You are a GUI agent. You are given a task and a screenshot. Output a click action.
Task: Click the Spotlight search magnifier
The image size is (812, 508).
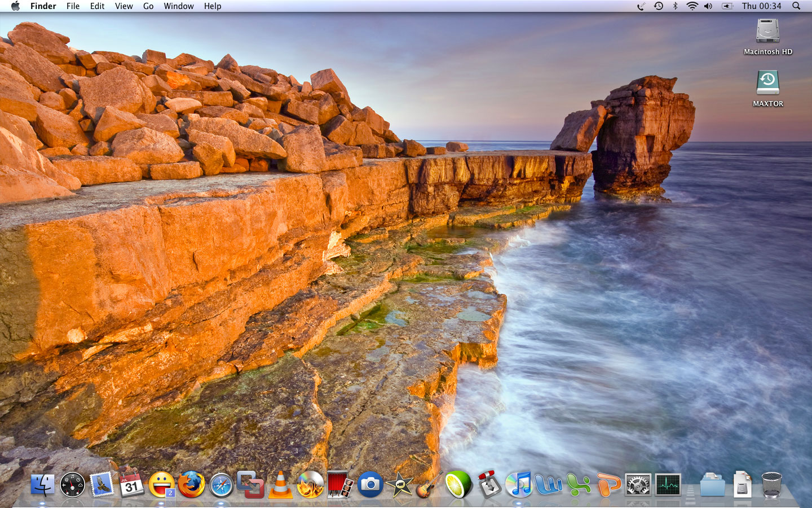(796, 6)
